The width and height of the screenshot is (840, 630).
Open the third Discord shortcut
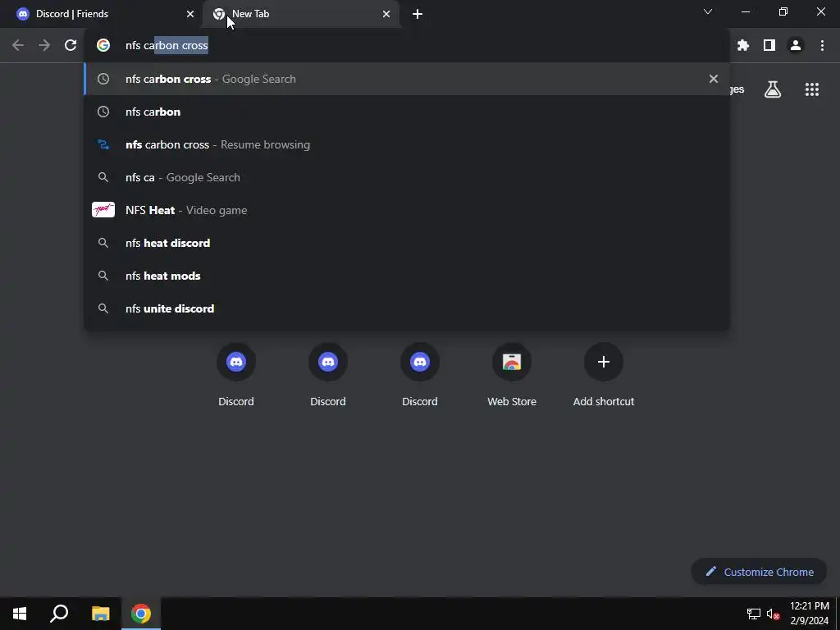coord(420,375)
